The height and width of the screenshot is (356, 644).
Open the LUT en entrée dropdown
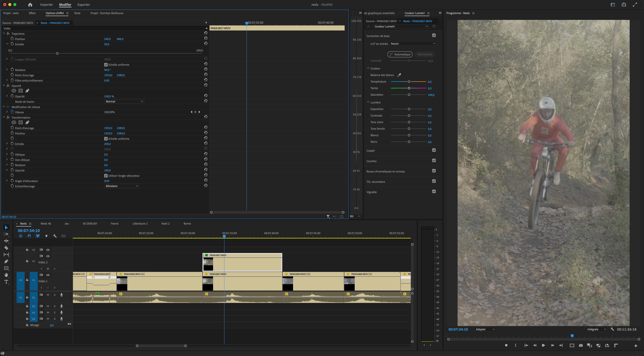pos(413,44)
